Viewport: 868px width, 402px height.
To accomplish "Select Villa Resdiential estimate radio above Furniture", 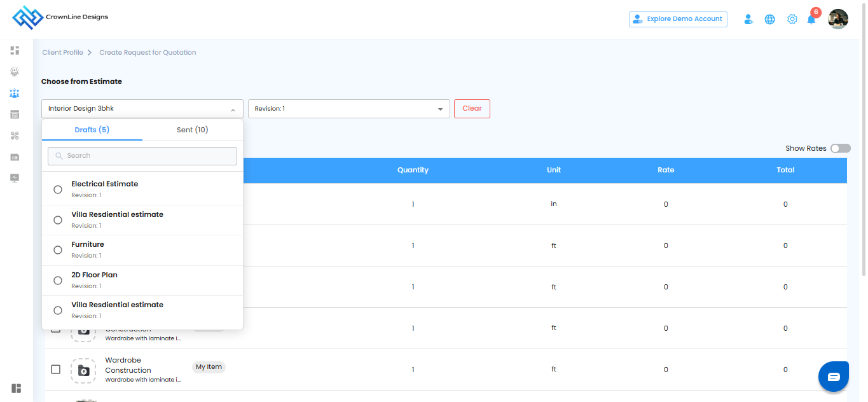I will 58,220.
